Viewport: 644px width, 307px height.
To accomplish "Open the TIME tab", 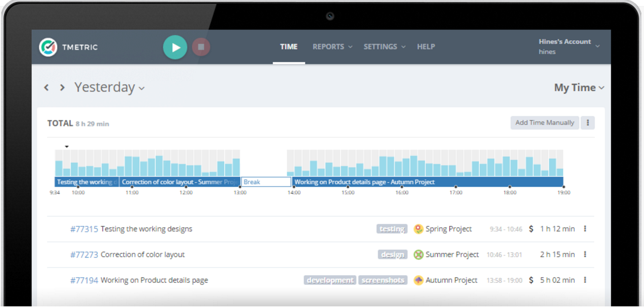I will click(289, 47).
